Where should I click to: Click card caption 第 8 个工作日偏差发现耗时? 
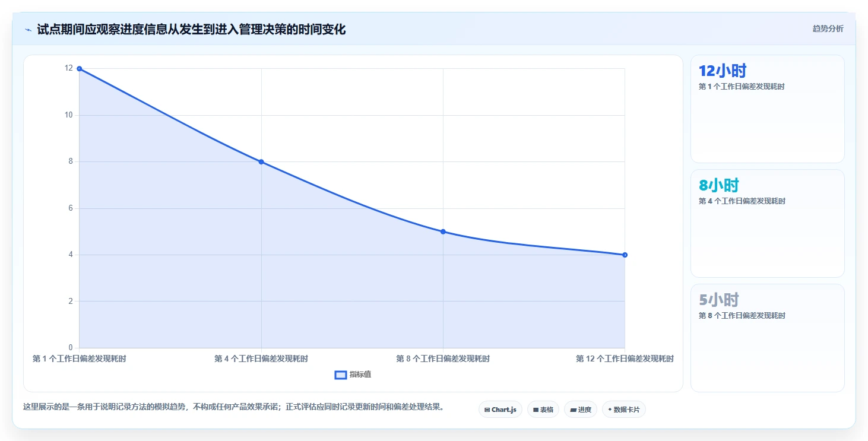(742, 316)
